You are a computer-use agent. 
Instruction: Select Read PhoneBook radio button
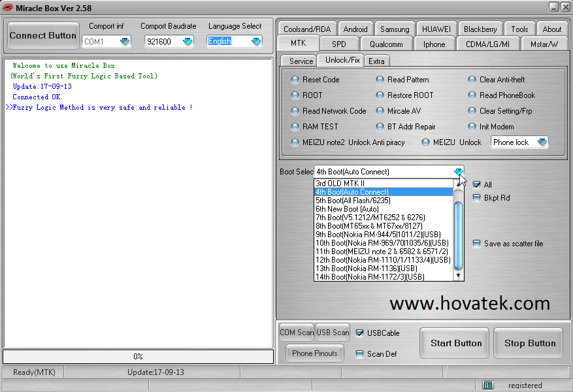pos(472,95)
